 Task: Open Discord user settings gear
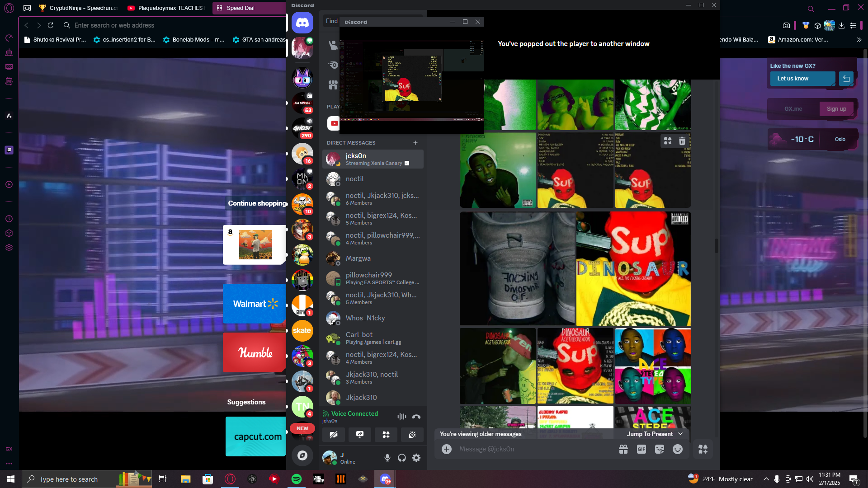[x=416, y=458]
